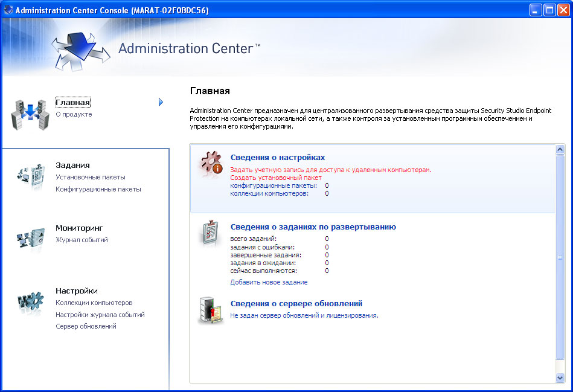The width and height of the screenshot is (573, 392).
Task: Click the Главная servers icon in sidebar
Action: 30,114
